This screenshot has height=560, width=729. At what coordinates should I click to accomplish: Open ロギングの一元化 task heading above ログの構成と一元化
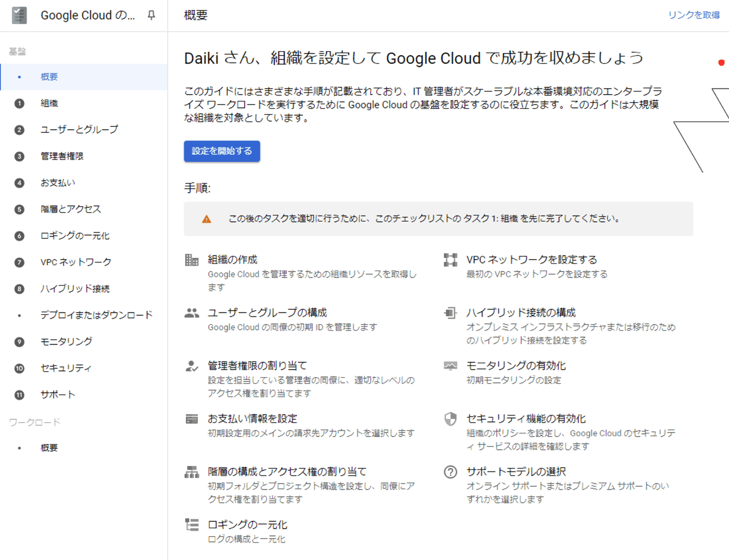click(x=248, y=525)
